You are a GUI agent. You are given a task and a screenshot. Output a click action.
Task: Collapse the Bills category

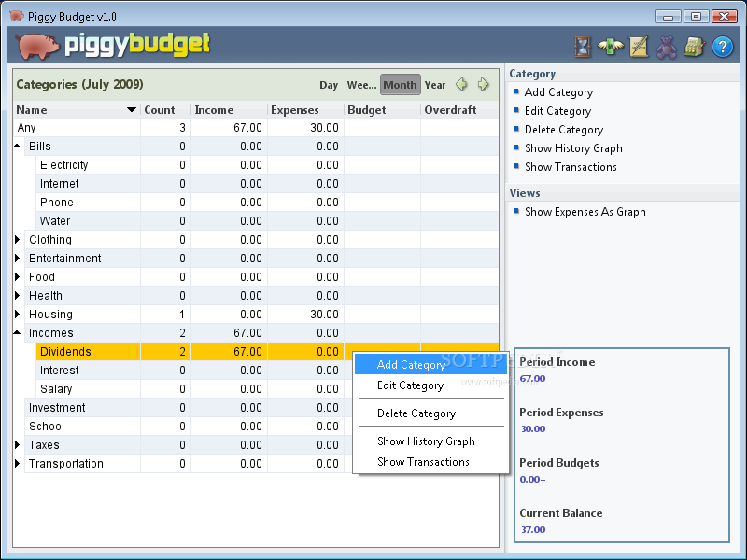(x=17, y=147)
